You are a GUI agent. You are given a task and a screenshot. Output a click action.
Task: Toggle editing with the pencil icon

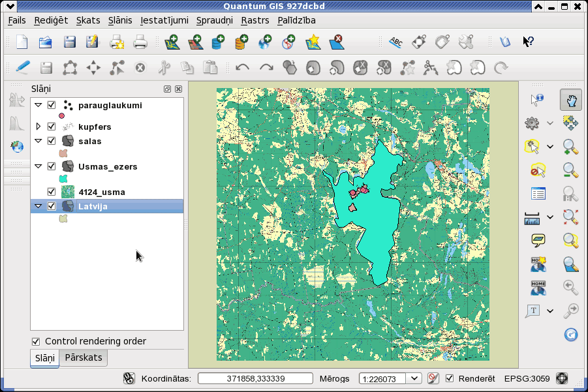23,67
